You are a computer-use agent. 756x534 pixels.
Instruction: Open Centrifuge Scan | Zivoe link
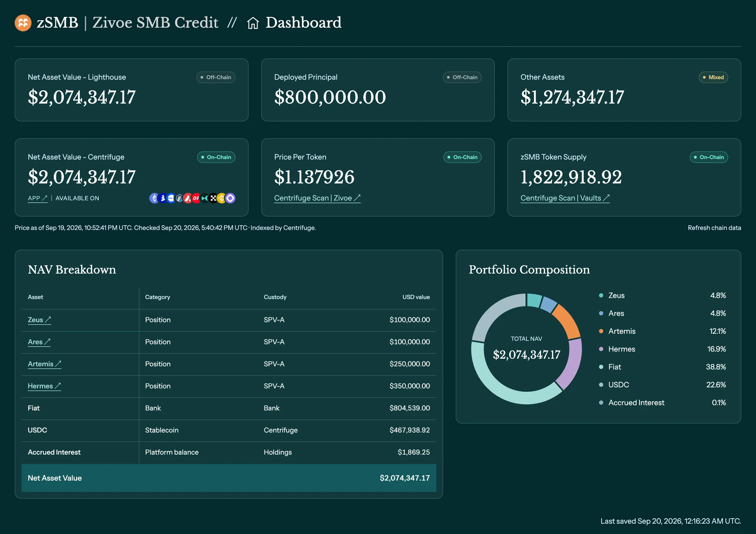(x=317, y=198)
